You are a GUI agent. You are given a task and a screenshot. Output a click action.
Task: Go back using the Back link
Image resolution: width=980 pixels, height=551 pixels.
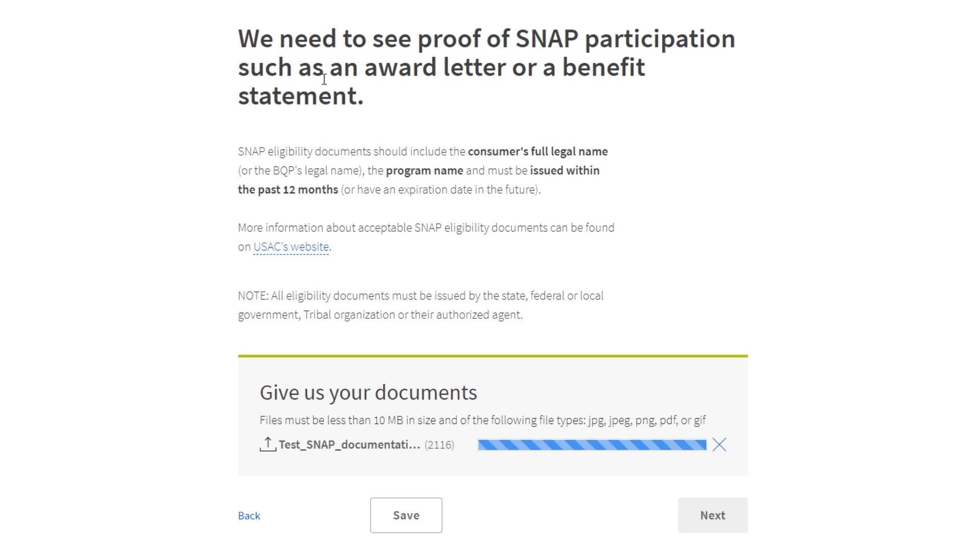pyautogui.click(x=249, y=516)
